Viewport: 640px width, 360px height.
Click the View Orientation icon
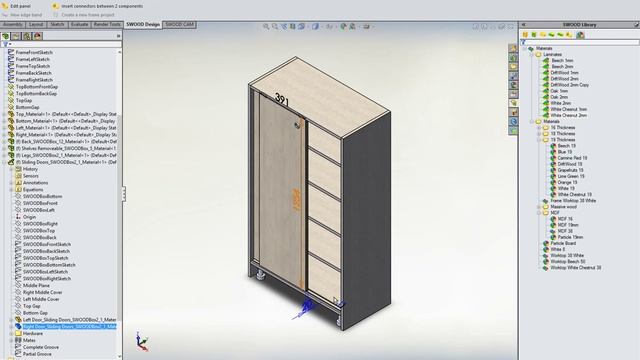pos(301,27)
